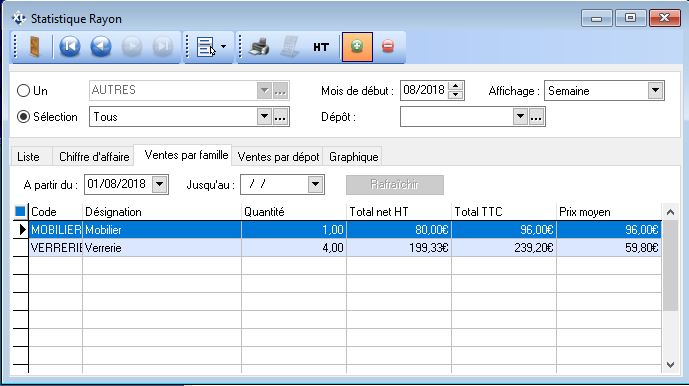Image resolution: width=689 pixels, height=386 pixels.
Task: Go to previous record button
Action: coord(101,47)
